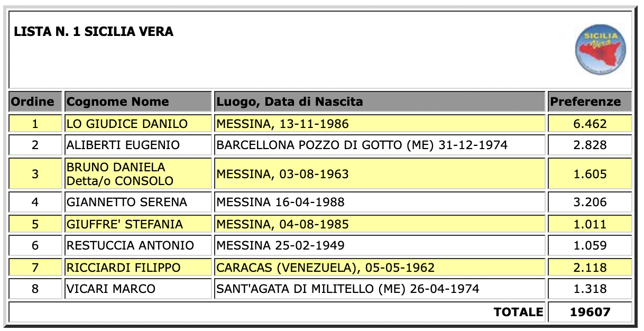Click BRUNO DANIELA Detta/o CONSOLO cell
The image size is (644, 331).
click(x=139, y=174)
